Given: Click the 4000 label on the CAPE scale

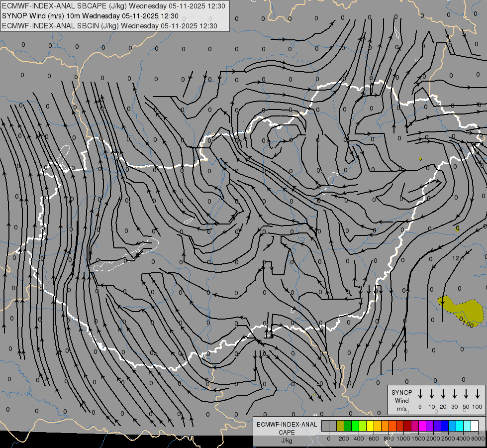Looking at the screenshot, I should (463, 439).
